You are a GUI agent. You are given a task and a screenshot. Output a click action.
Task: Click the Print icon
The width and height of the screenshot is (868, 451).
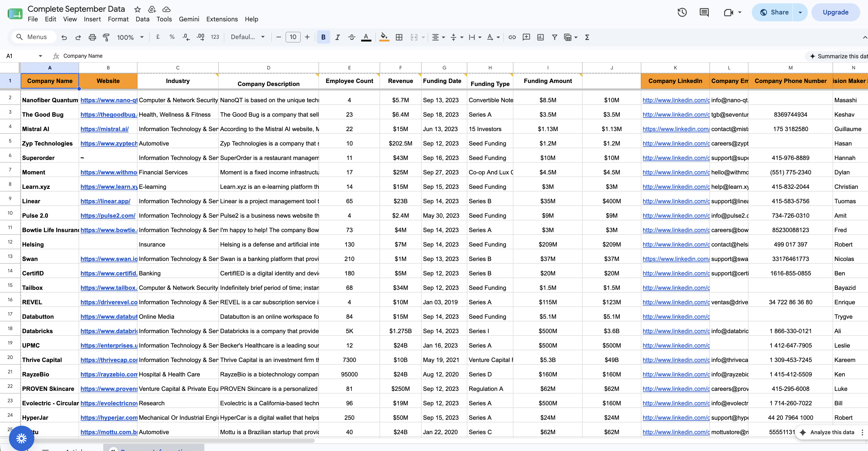(x=92, y=37)
